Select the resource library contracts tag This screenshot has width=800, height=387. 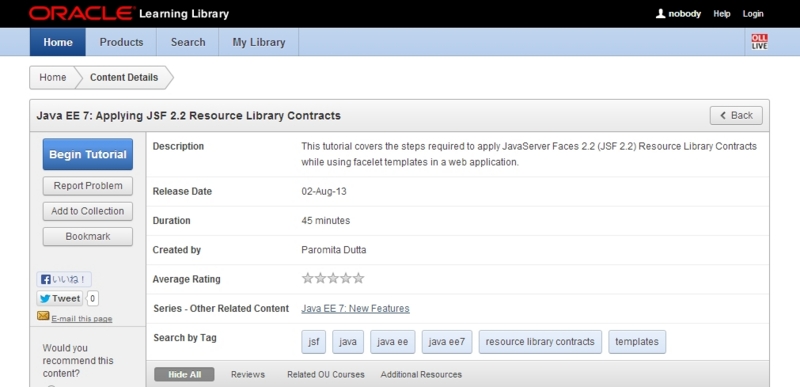pyautogui.click(x=540, y=342)
